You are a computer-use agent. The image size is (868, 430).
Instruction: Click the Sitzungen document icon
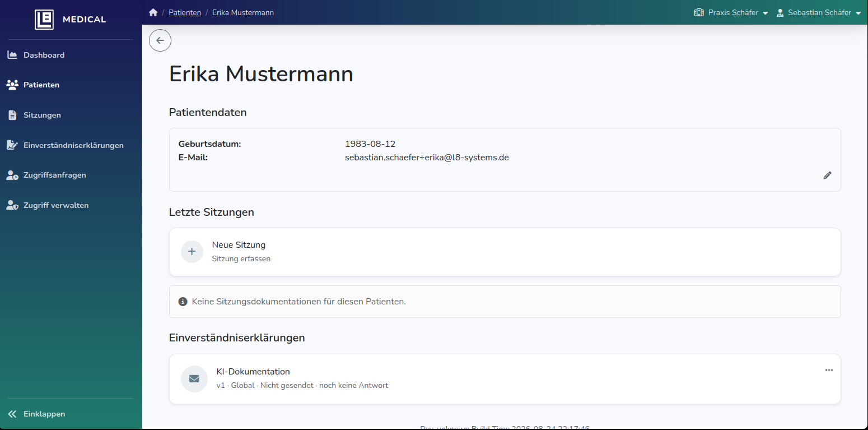pos(12,115)
